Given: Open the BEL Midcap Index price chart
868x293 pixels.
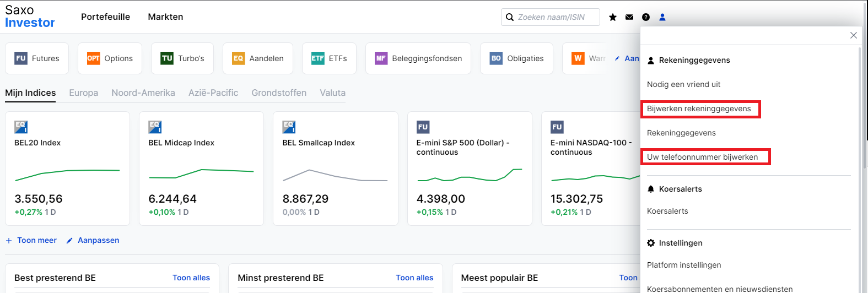Looking at the screenshot, I should 201,174.
